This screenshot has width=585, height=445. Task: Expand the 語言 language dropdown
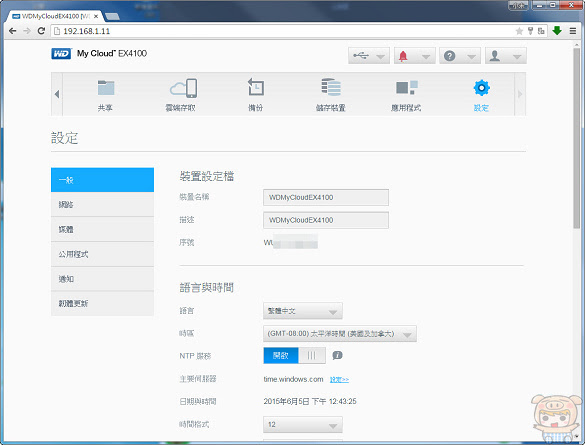[303, 311]
